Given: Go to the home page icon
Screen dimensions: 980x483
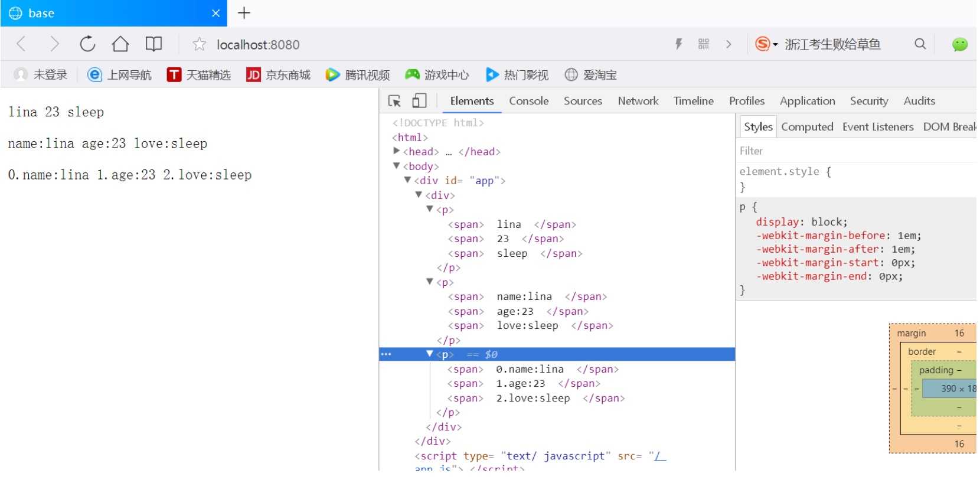Looking at the screenshot, I should [x=120, y=44].
